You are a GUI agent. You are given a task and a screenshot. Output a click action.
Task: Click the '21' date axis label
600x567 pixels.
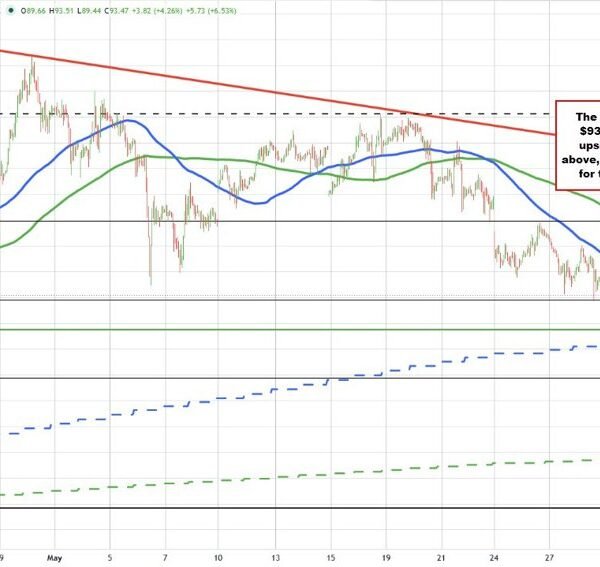tap(442, 558)
